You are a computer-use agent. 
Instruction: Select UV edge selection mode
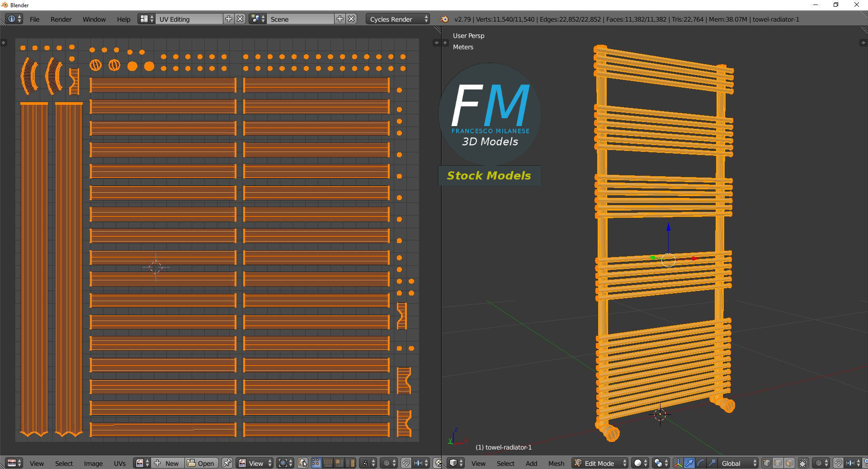pyautogui.click(x=328, y=463)
